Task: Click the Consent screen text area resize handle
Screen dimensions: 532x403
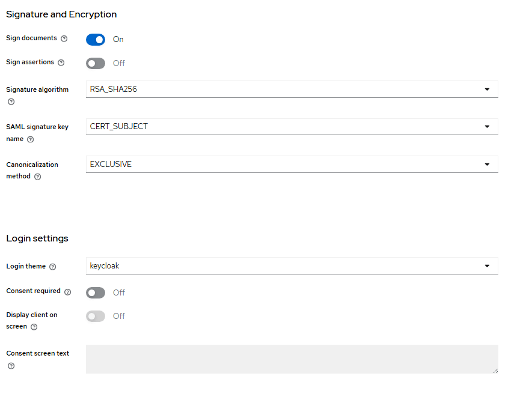Action: [495, 371]
